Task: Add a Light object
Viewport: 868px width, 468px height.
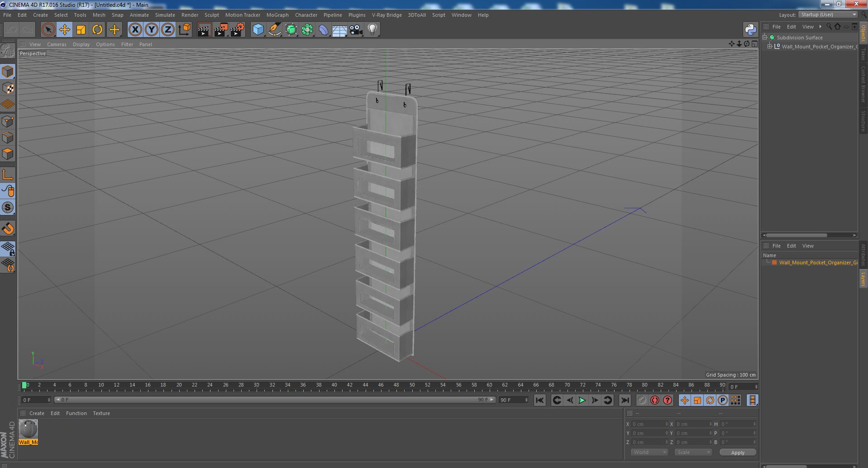Action: click(x=372, y=30)
